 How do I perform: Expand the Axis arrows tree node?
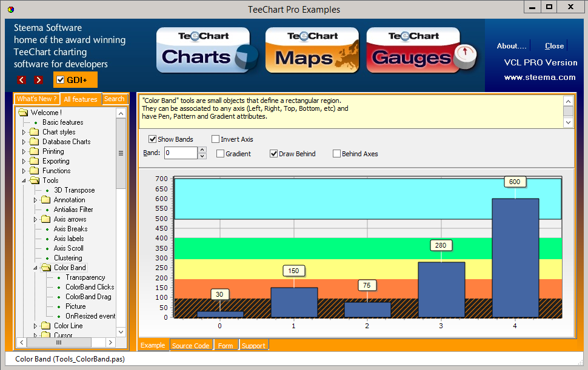pos(35,219)
